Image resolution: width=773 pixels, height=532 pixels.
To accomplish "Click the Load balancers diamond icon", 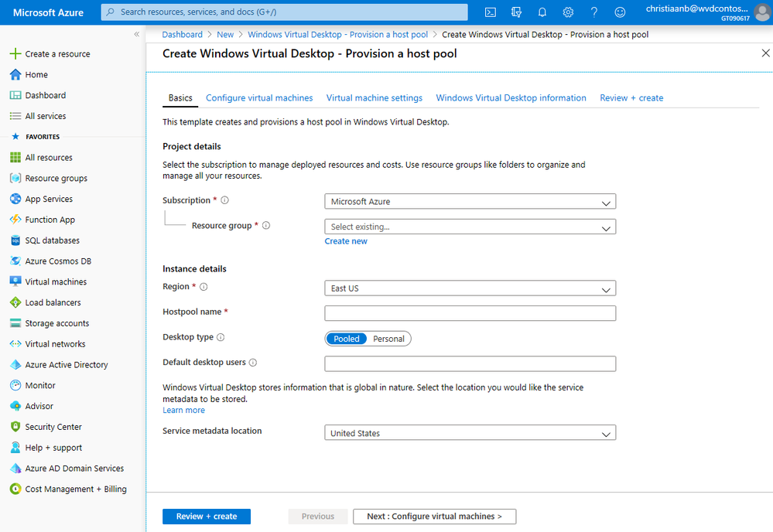I will (15, 302).
